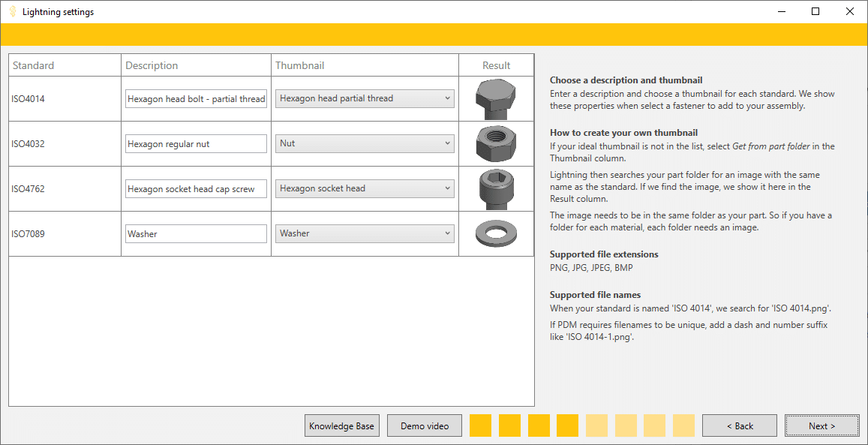The width and height of the screenshot is (868, 445).
Task: Click the Next button to continue
Action: [x=821, y=425]
